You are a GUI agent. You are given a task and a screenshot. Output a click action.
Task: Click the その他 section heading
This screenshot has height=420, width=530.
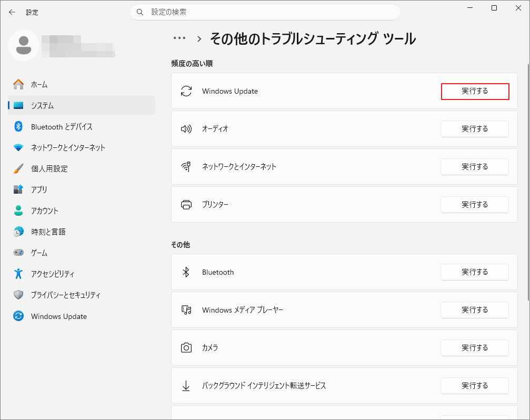point(181,245)
